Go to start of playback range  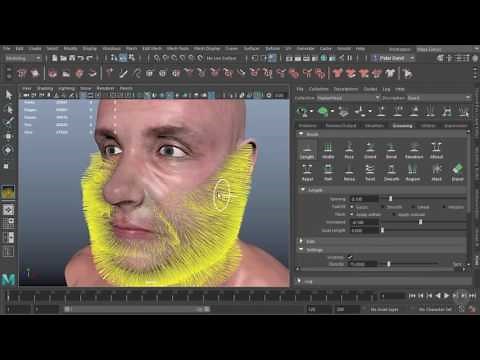tap(412, 296)
